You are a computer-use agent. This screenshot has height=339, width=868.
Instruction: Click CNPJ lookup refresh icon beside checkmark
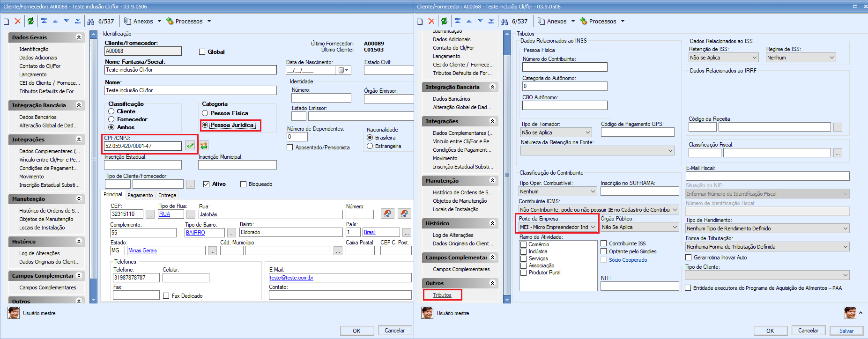pyautogui.click(x=204, y=146)
